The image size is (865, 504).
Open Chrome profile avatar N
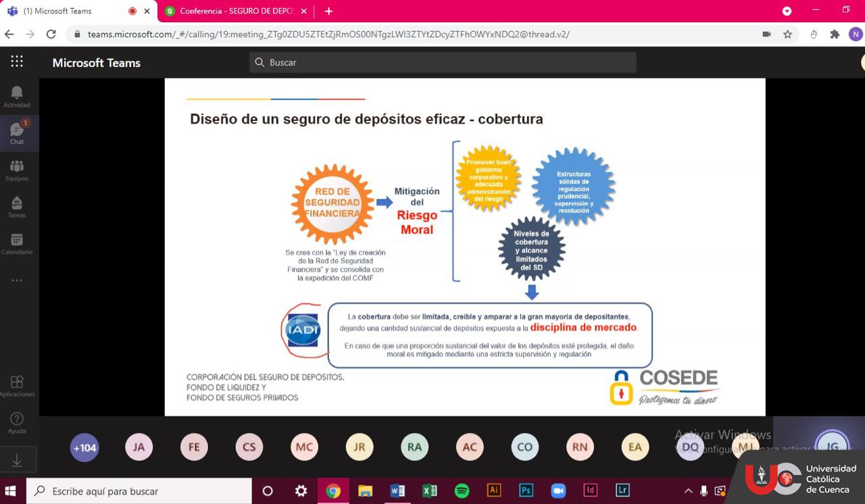(x=856, y=34)
